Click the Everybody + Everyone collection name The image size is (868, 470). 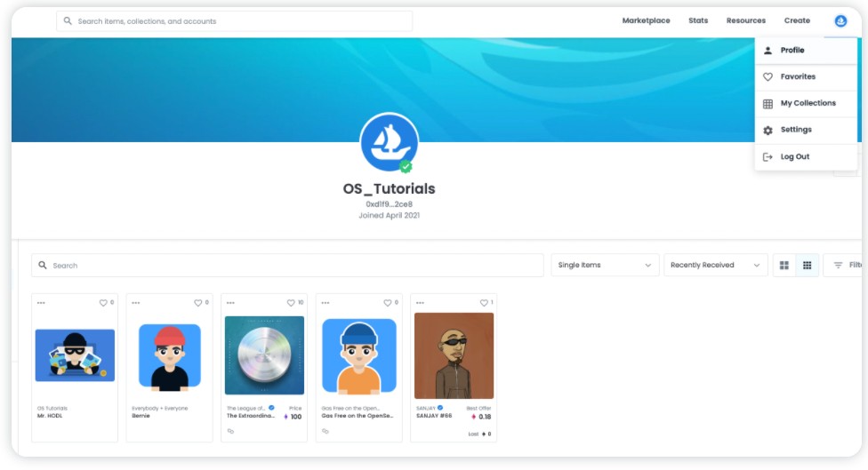click(x=159, y=408)
